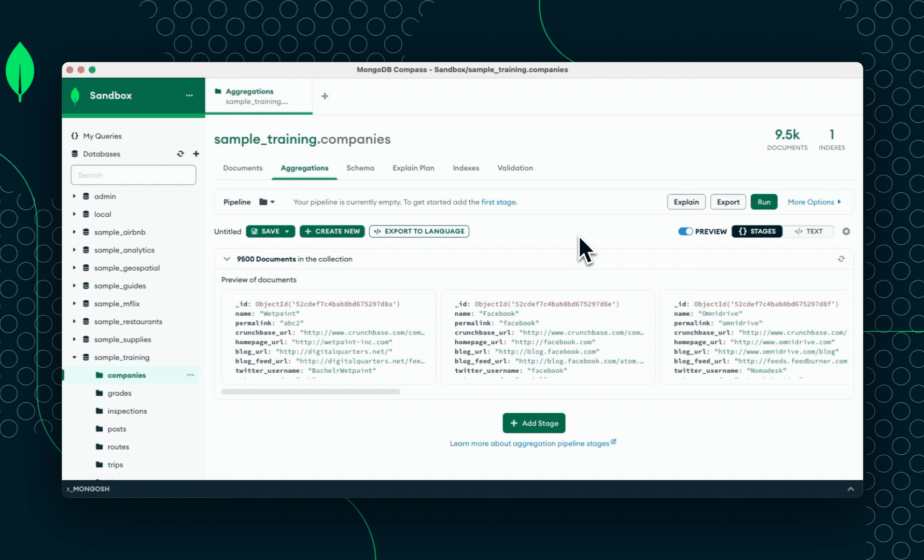Expand the sample_analytics database

click(74, 250)
